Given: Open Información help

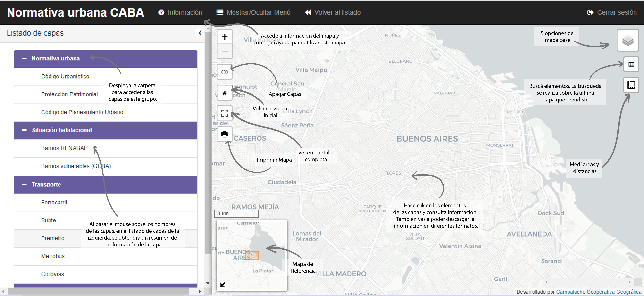Looking at the screenshot, I should click(180, 12).
